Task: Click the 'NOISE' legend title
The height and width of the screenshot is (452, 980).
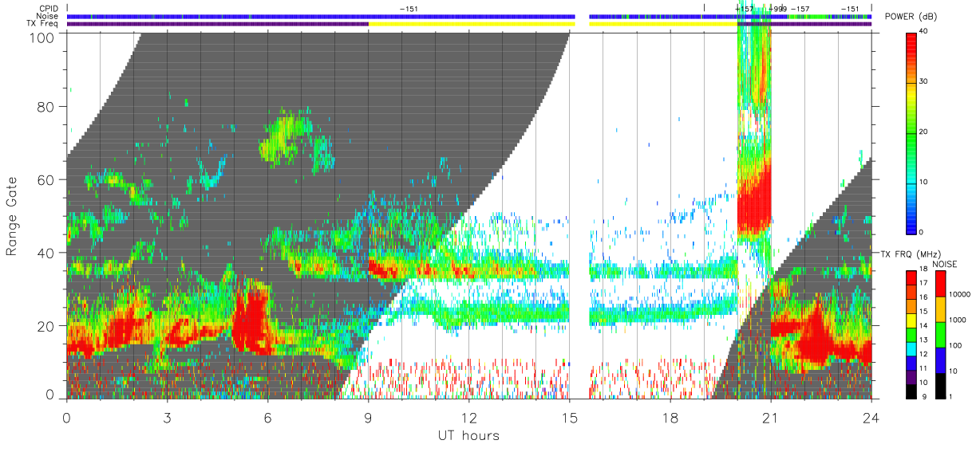Action: click(946, 264)
